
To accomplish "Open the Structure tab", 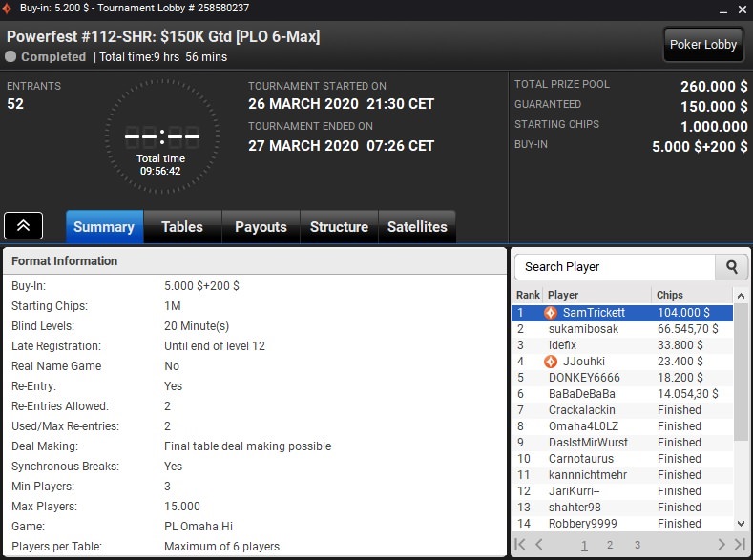I will coord(339,226).
